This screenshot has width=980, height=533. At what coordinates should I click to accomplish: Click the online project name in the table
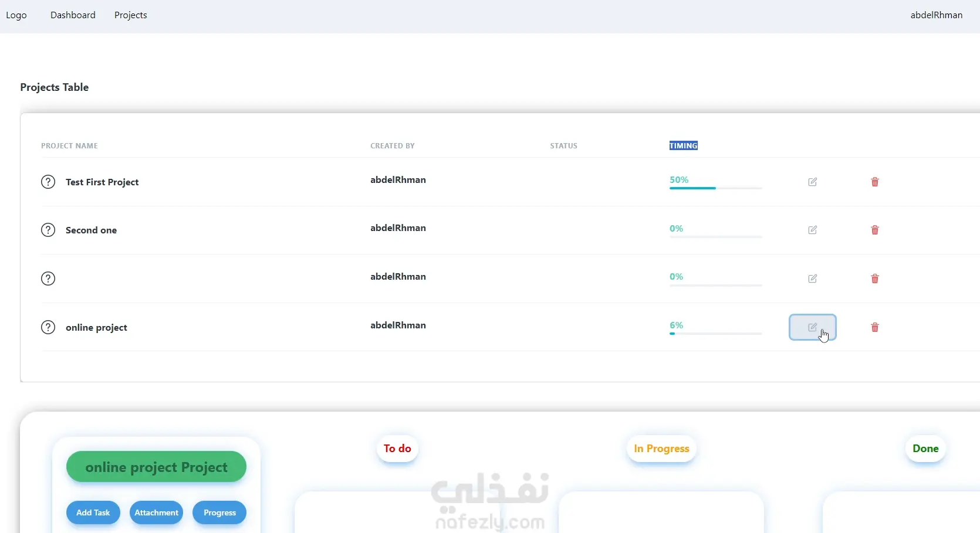coord(96,328)
